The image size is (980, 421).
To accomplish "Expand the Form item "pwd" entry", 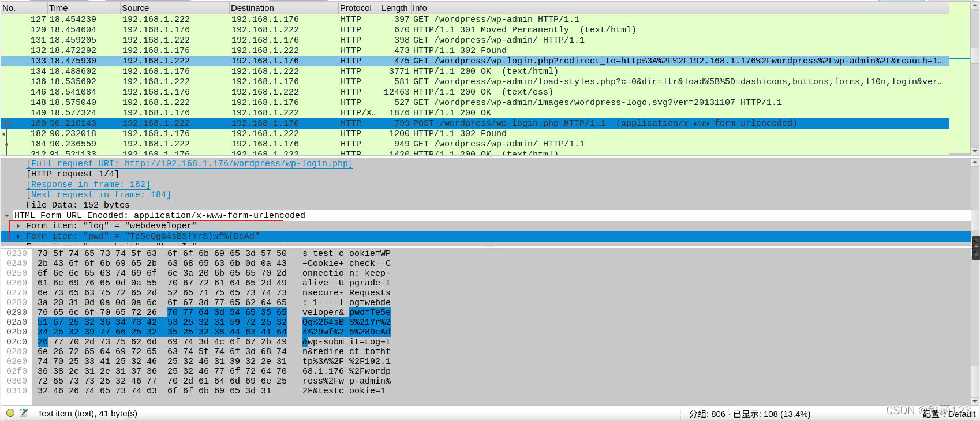I will tap(18, 236).
